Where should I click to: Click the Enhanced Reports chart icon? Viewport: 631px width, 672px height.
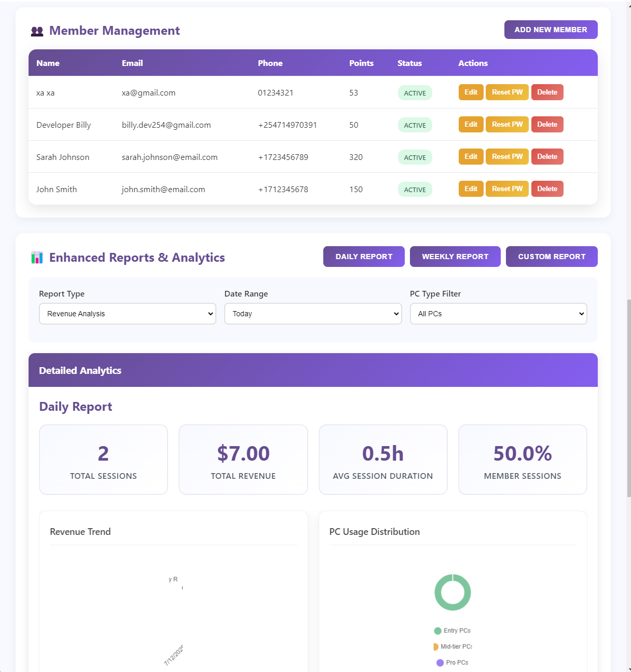pos(37,258)
